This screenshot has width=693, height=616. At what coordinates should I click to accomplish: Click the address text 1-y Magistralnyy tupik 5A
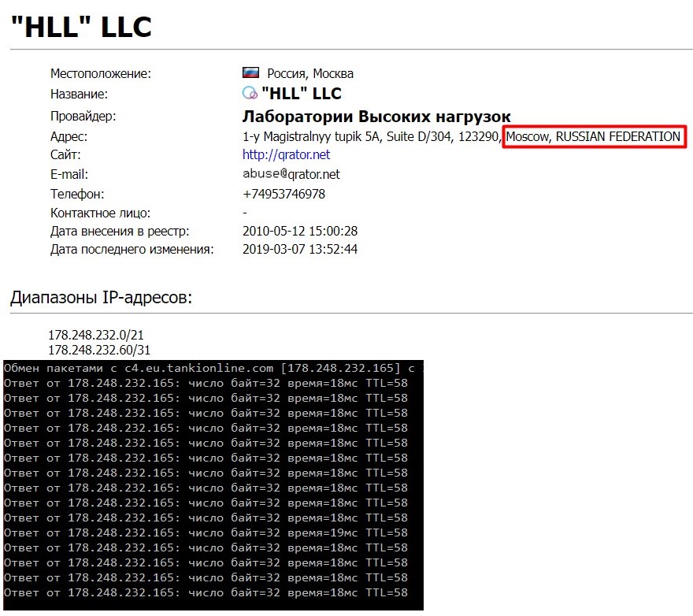pos(311,136)
